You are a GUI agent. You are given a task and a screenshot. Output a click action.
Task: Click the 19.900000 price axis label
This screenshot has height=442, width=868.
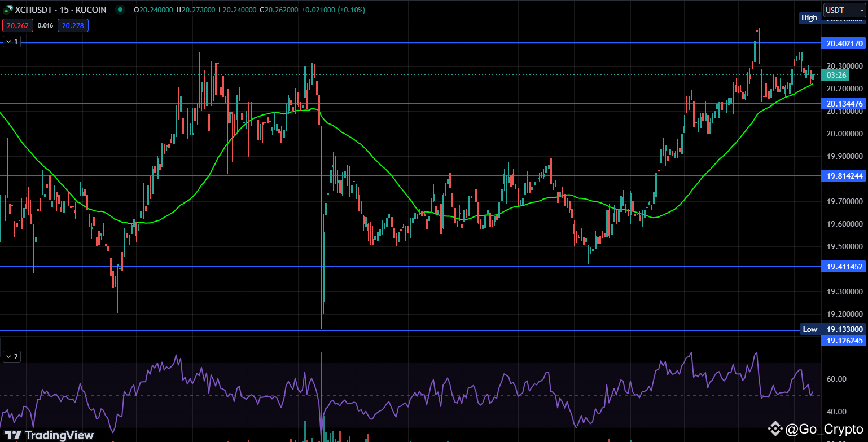[844, 157]
